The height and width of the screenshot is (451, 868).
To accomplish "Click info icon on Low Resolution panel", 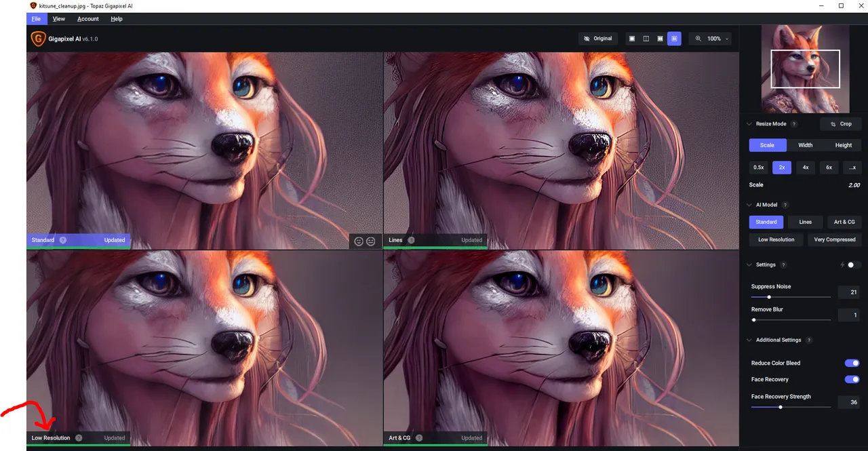I will click(79, 438).
